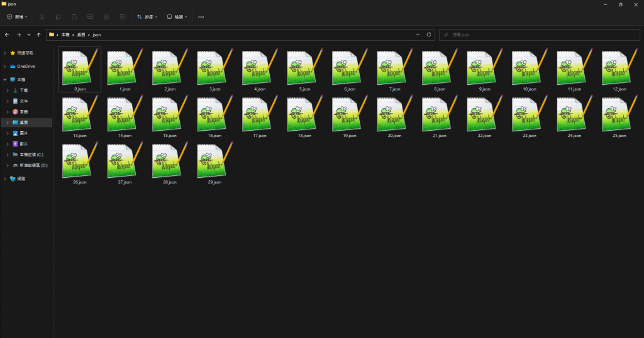Click the 3.json file name label

pyautogui.click(x=215, y=89)
